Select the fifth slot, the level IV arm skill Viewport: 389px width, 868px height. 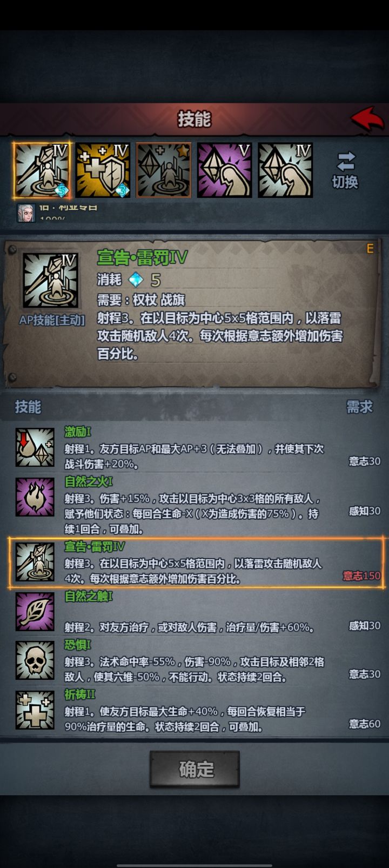[286, 170]
